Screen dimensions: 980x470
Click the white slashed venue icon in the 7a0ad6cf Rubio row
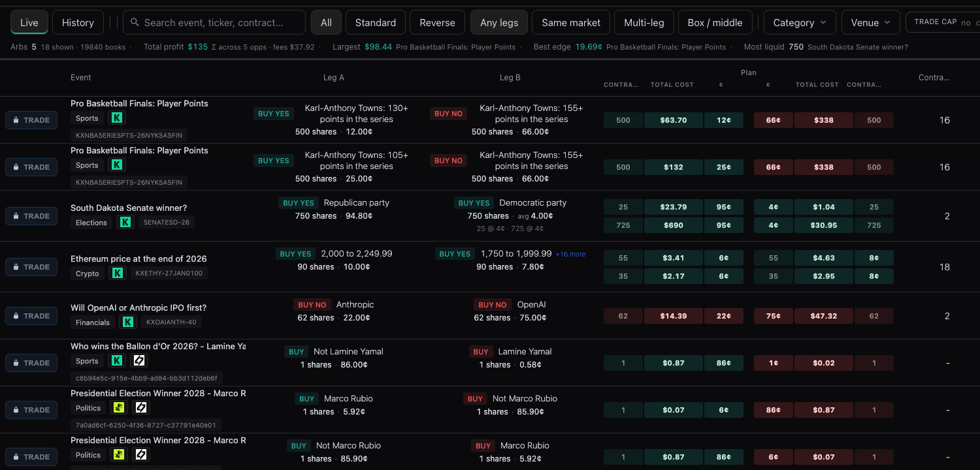(141, 408)
